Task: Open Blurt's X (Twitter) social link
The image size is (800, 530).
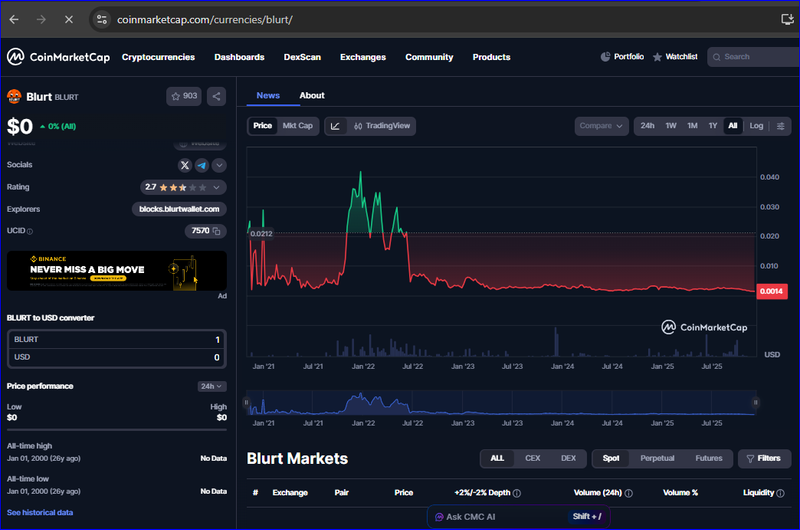Action: pyautogui.click(x=185, y=165)
